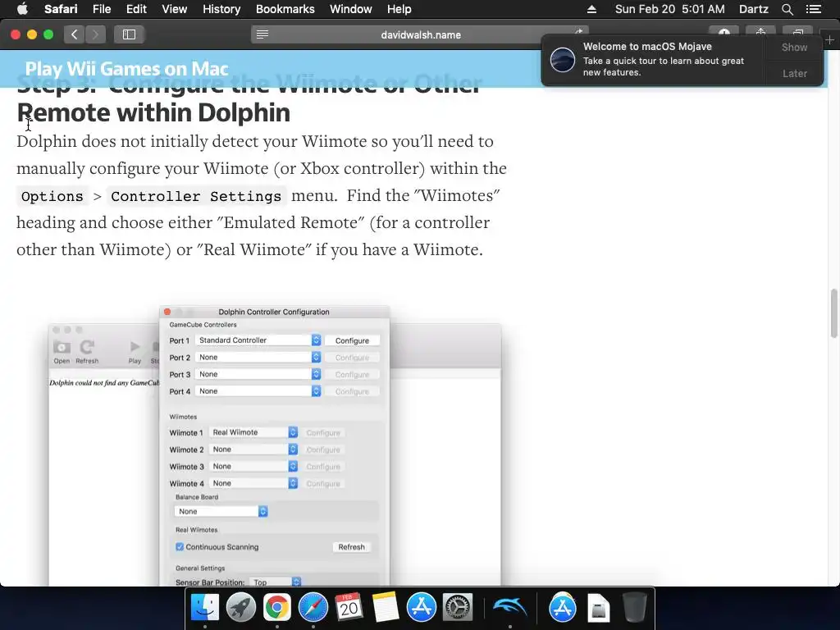The image size is (840, 630).
Task: Open the Dolphin emulator from the Dock
Action: coord(510,607)
